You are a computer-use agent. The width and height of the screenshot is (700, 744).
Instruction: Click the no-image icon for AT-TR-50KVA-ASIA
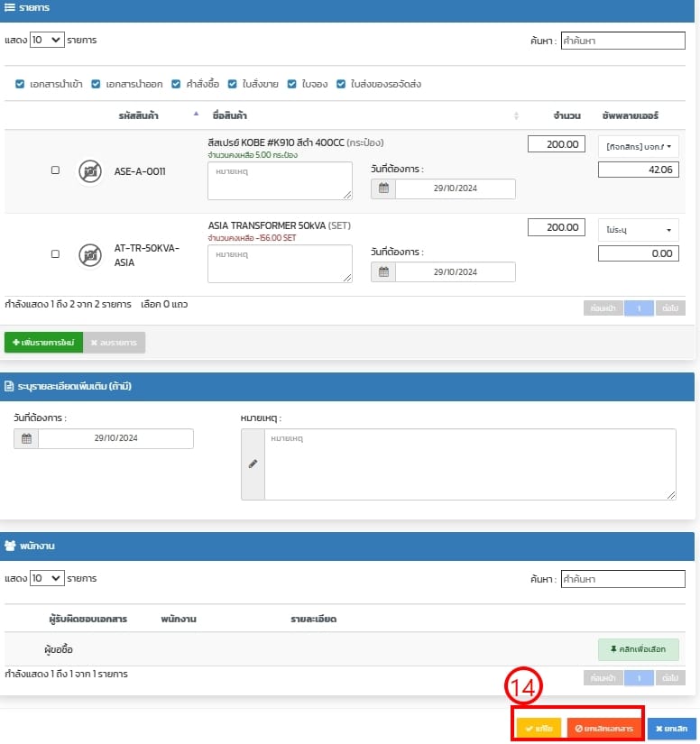89,254
